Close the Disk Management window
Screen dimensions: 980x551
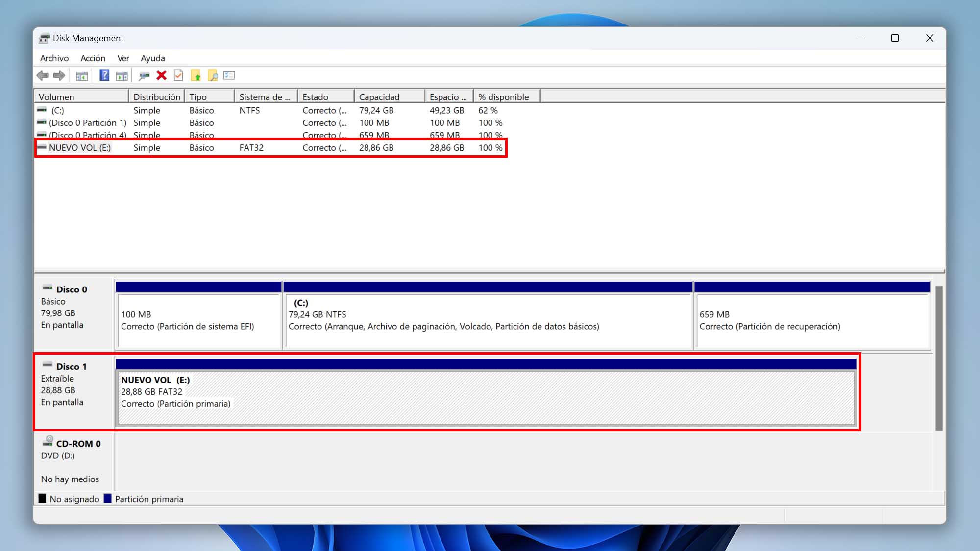pyautogui.click(x=929, y=38)
